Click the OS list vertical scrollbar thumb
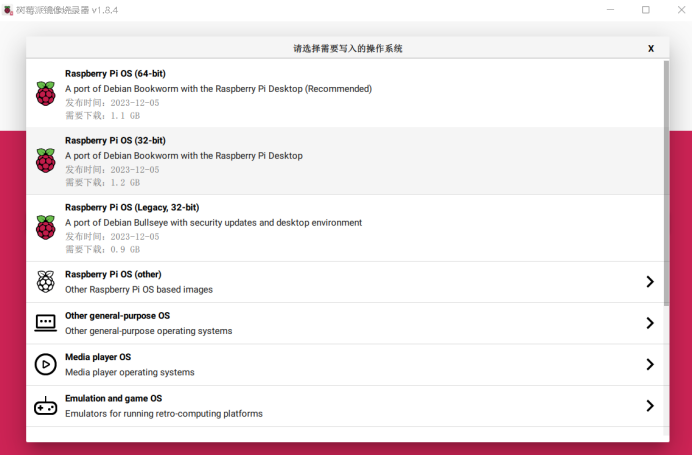This screenshot has height=456, width=693. click(x=666, y=183)
